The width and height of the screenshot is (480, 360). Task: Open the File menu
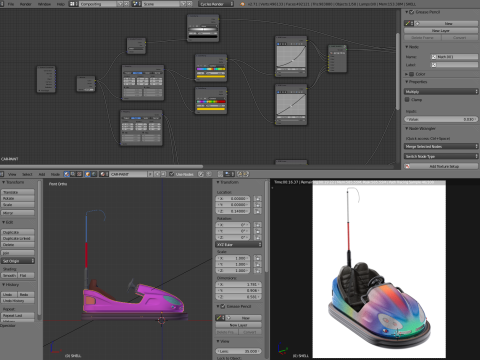(x=11, y=4)
